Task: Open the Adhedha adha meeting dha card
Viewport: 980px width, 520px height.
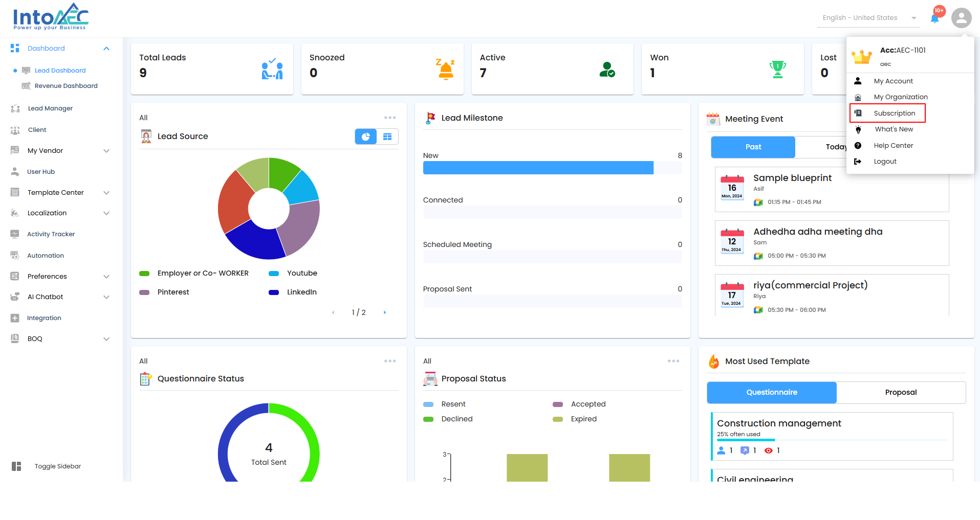Action: coord(832,243)
